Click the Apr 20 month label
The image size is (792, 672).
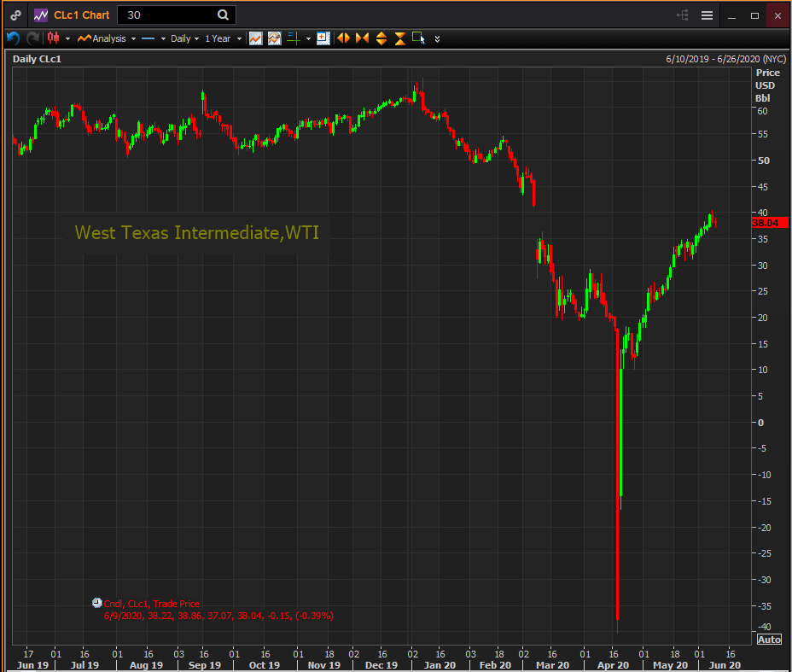tap(613, 665)
